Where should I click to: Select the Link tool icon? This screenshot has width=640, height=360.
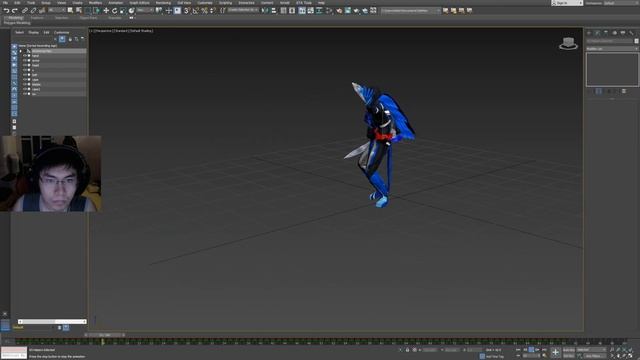coord(25,11)
